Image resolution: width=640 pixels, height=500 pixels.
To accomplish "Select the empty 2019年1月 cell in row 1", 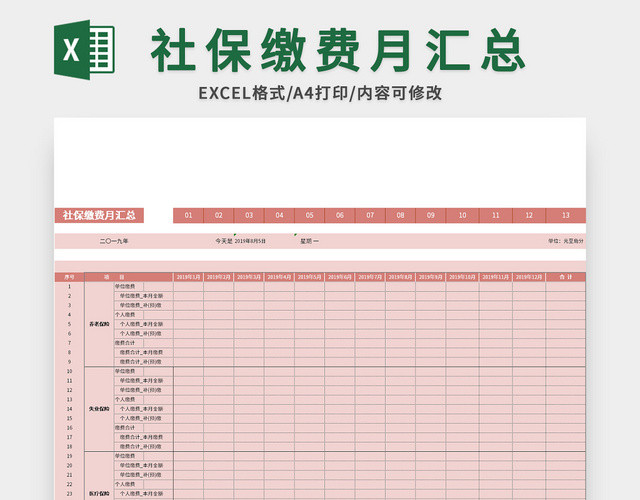I will (188, 287).
